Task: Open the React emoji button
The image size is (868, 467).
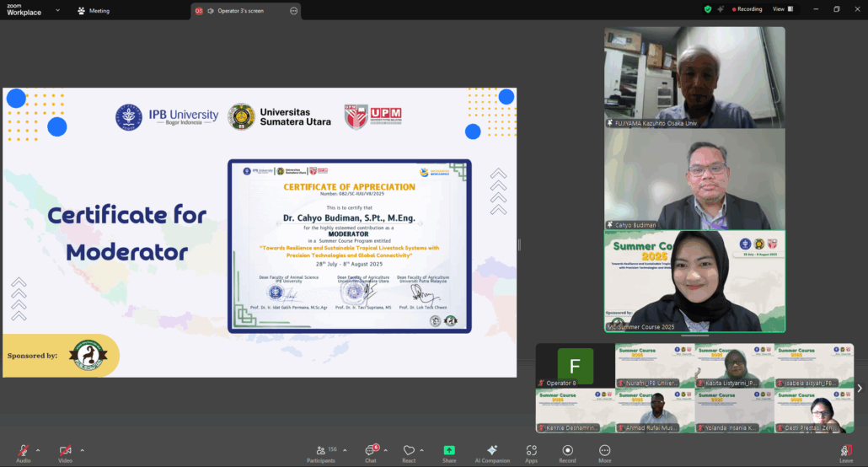Action: (409, 451)
